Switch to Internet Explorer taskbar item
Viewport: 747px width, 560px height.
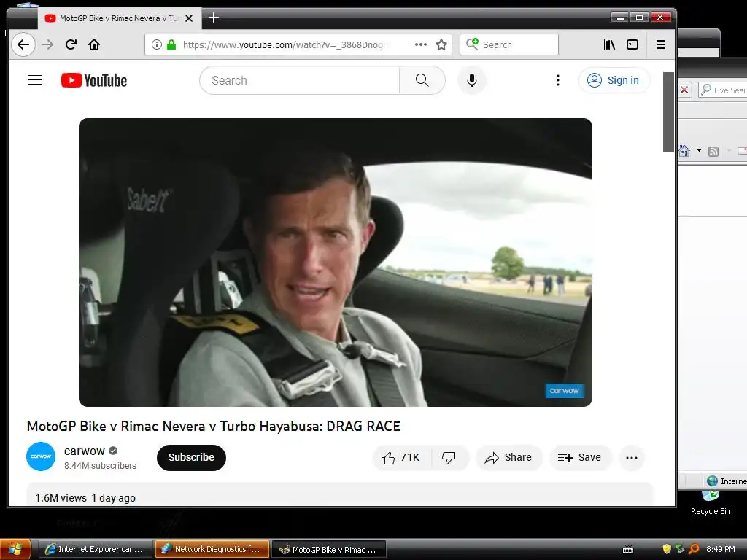[95, 549]
